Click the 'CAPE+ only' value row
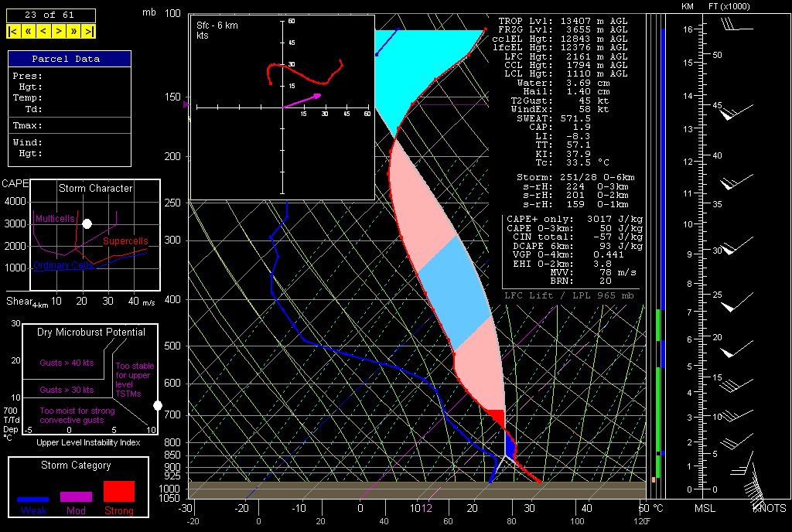 (573, 220)
